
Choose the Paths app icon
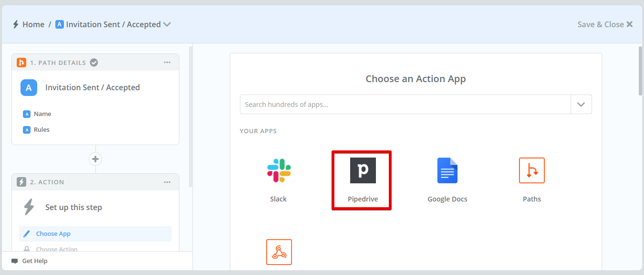[532, 170]
